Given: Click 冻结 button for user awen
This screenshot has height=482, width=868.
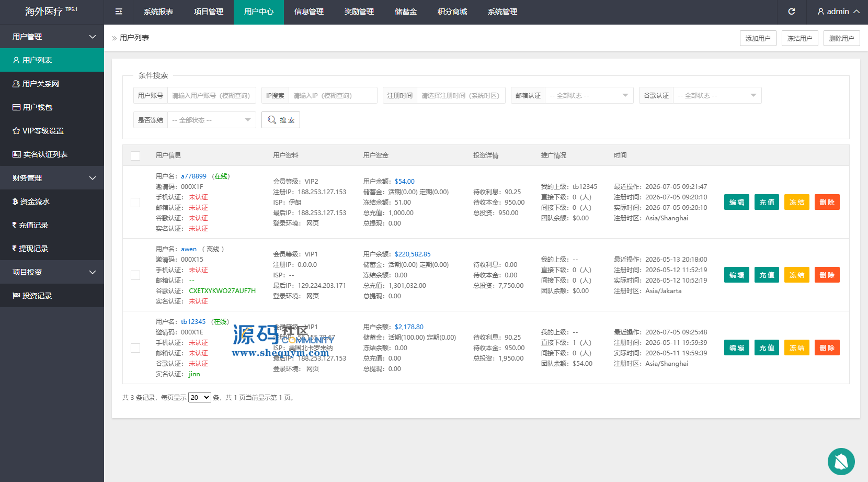Looking at the screenshot, I should click(797, 275).
